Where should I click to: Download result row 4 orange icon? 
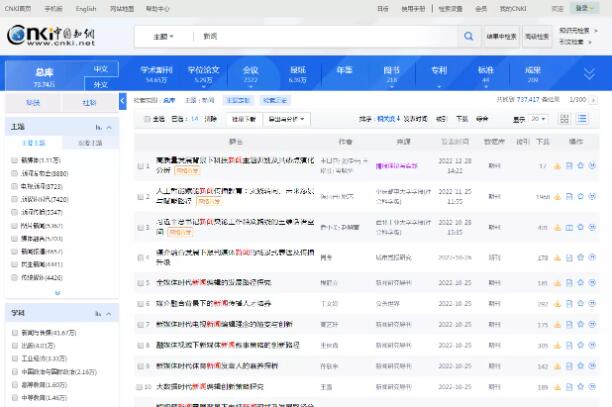click(x=557, y=258)
